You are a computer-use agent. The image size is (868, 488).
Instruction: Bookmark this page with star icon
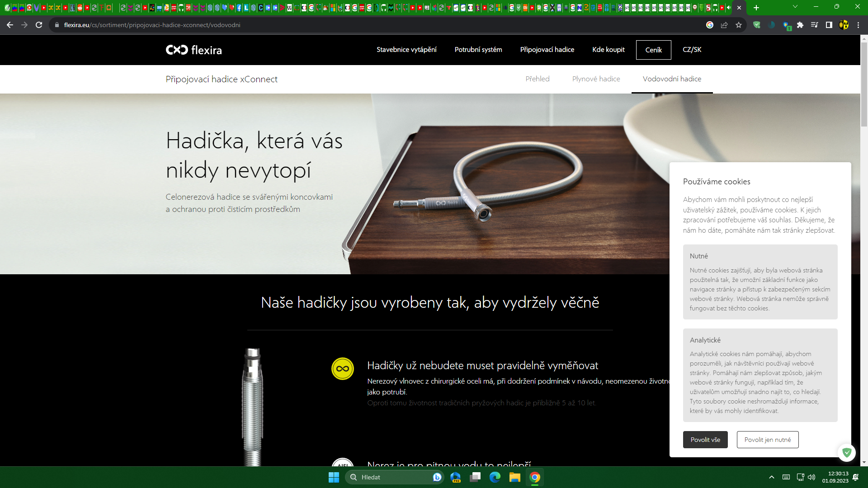739,25
